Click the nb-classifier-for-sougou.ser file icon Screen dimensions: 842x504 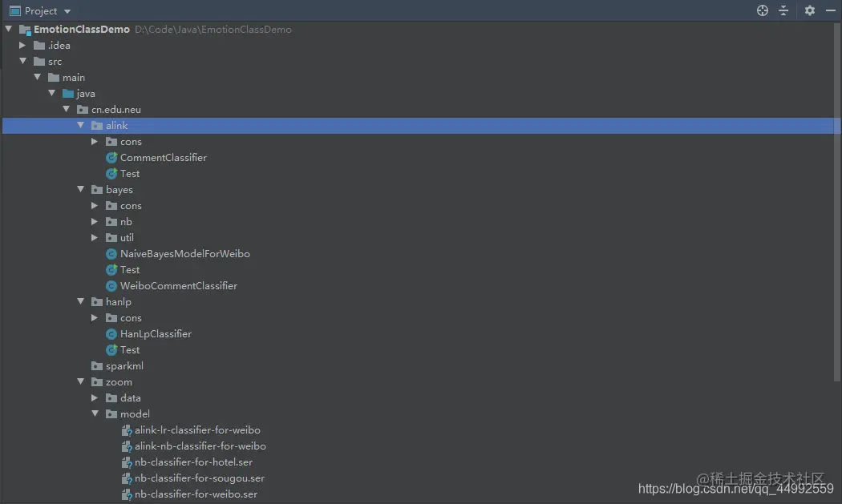click(127, 478)
